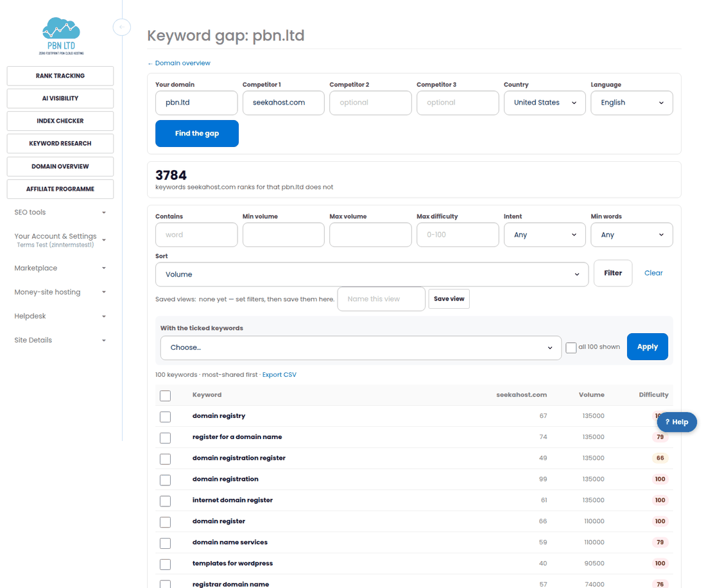Viewport: 706px width, 588px height.
Task: Click keyword 'templates for wordpress'
Action: [x=232, y=563]
